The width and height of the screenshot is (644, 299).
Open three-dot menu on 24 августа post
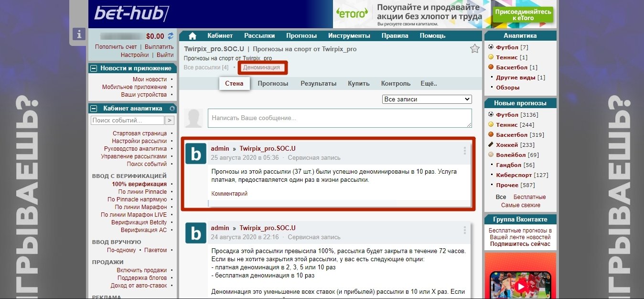464,231
